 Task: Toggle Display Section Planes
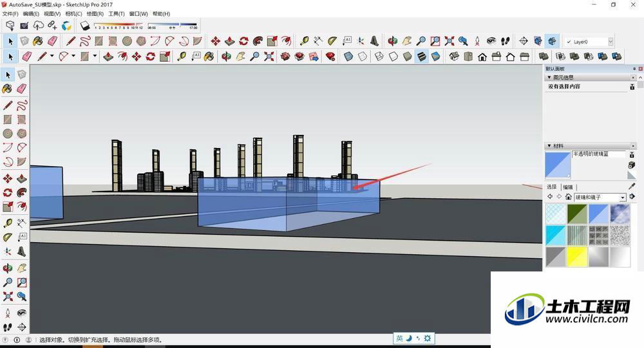(538, 41)
